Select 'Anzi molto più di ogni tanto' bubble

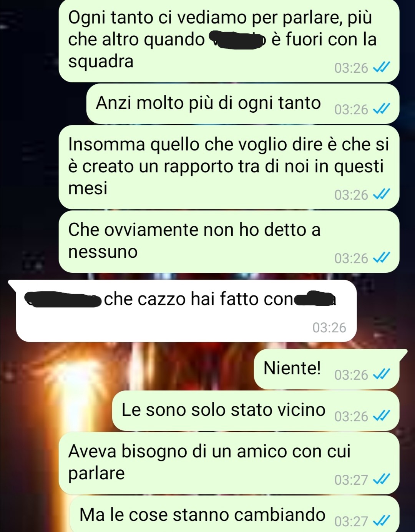pos(243,103)
